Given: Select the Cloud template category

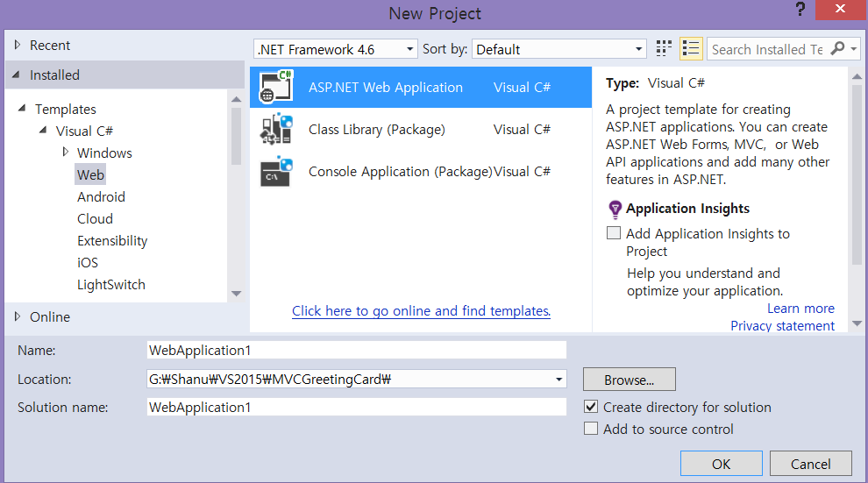Looking at the screenshot, I should pos(95,218).
